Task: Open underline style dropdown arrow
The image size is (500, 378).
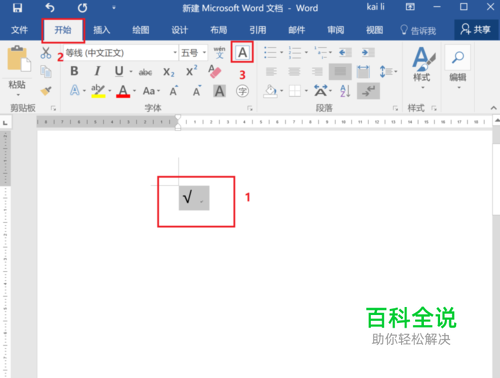Action: click(x=131, y=71)
